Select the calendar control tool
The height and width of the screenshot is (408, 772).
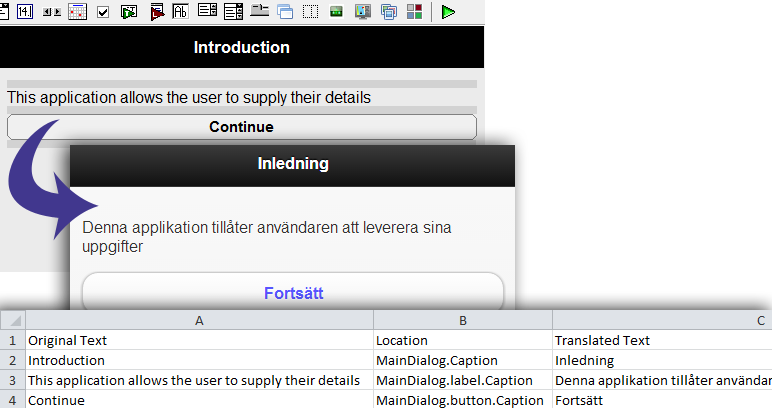click(x=77, y=12)
